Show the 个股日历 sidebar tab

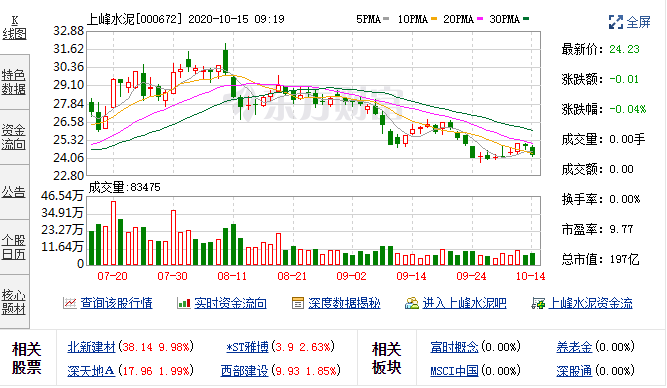14,247
